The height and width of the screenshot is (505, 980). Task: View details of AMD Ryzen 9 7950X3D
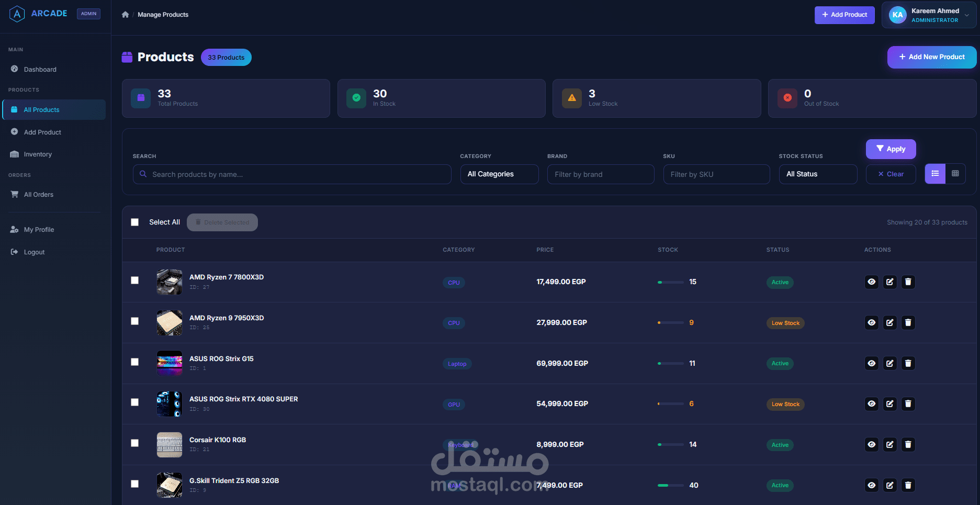(871, 323)
